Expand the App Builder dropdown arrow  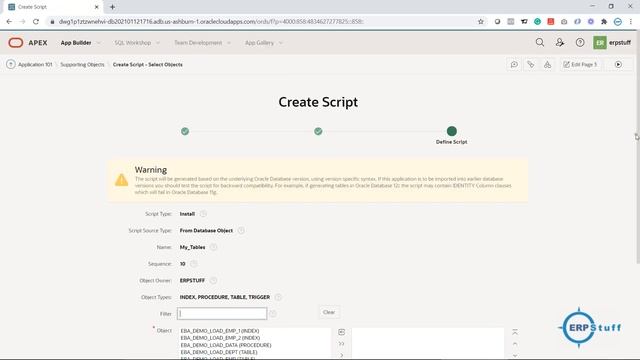coord(98,43)
